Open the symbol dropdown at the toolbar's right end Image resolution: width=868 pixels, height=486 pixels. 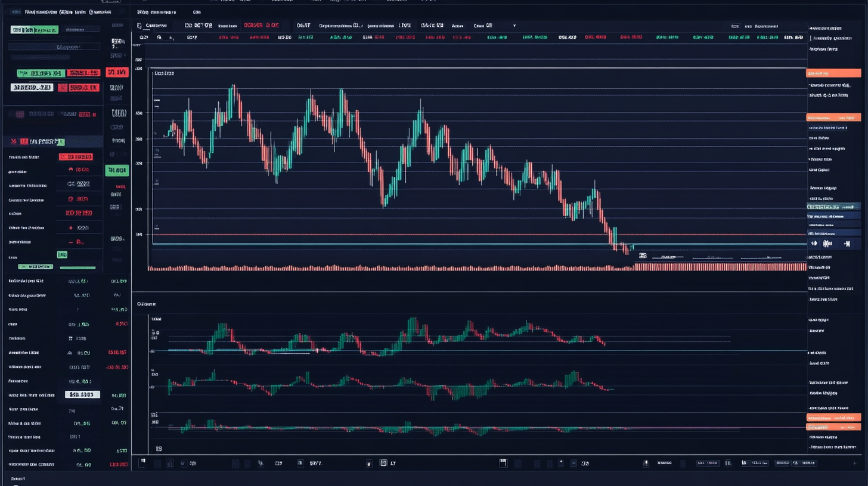click(515, 26)
